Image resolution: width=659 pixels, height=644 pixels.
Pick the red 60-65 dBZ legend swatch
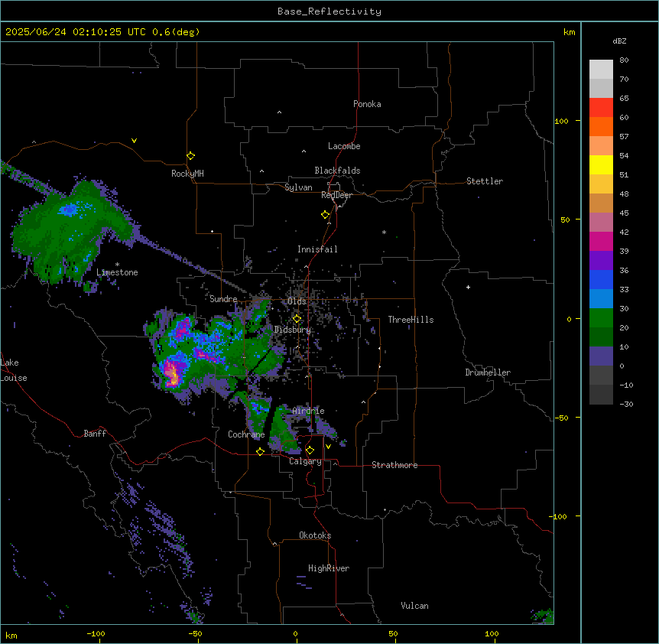[601, 108]
